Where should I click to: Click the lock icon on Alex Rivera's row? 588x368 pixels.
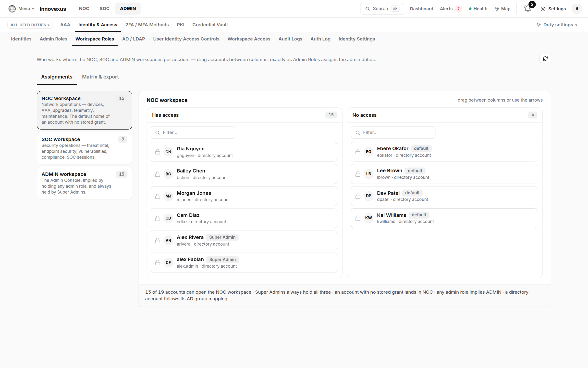(x=158, y=240)
